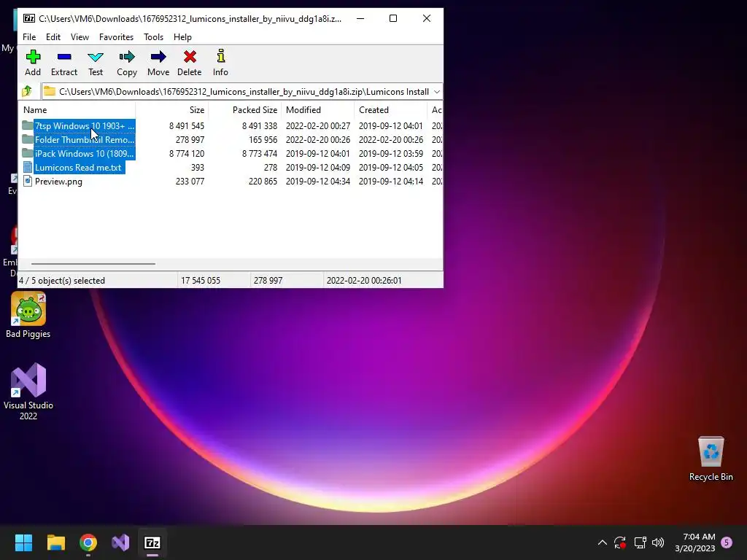Screen dimensions: 747x560
Task: Open the Bad Piggies desktop shortcut
Action: tap(28, 315)
